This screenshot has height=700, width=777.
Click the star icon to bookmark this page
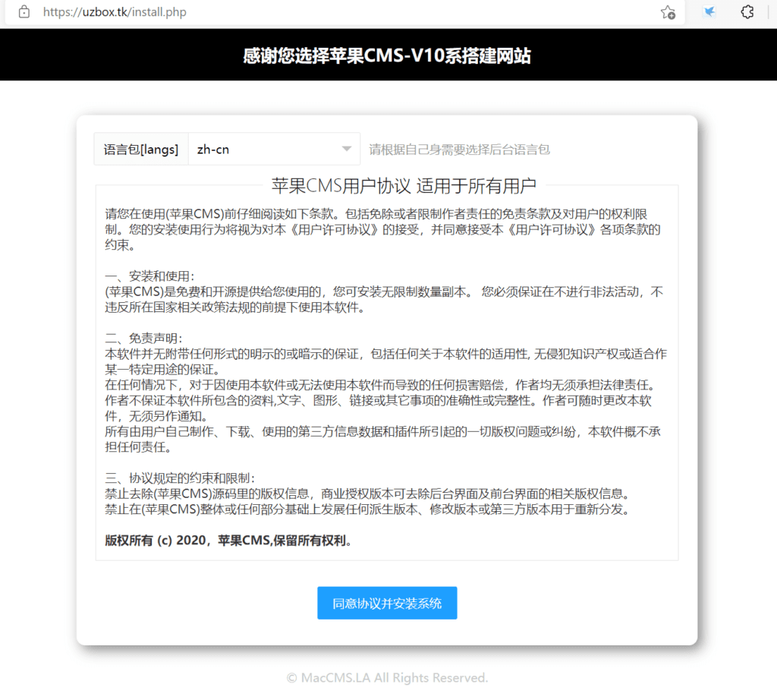click(x=667, y=13)
